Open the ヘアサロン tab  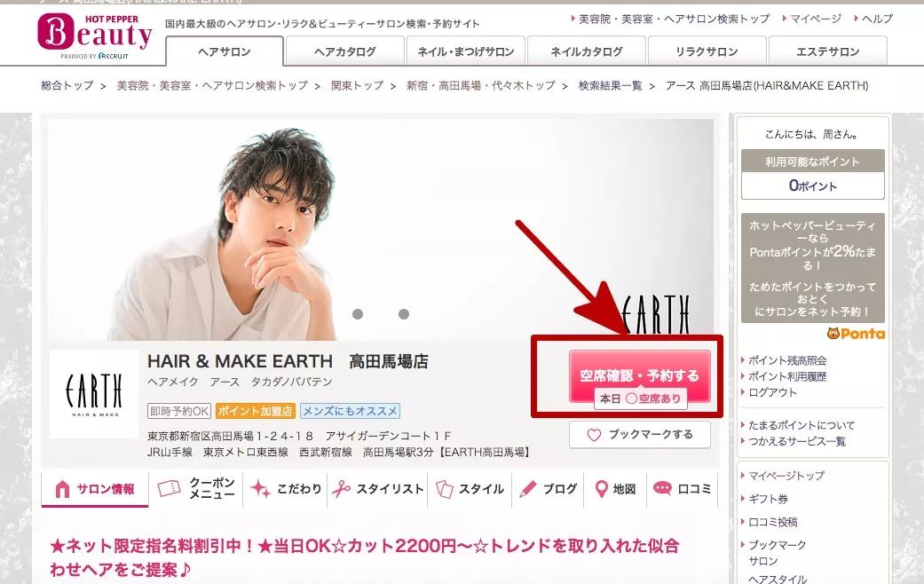(x=225, y=51)
